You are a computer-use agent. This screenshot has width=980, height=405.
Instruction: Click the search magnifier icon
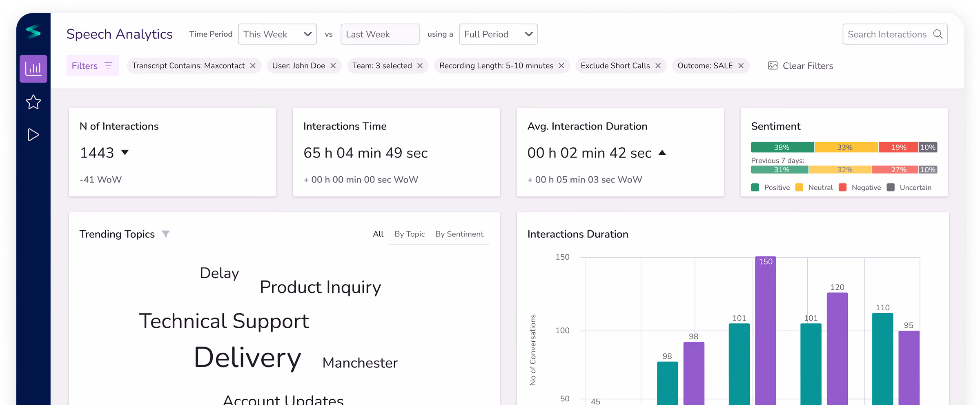coord(938,34)
